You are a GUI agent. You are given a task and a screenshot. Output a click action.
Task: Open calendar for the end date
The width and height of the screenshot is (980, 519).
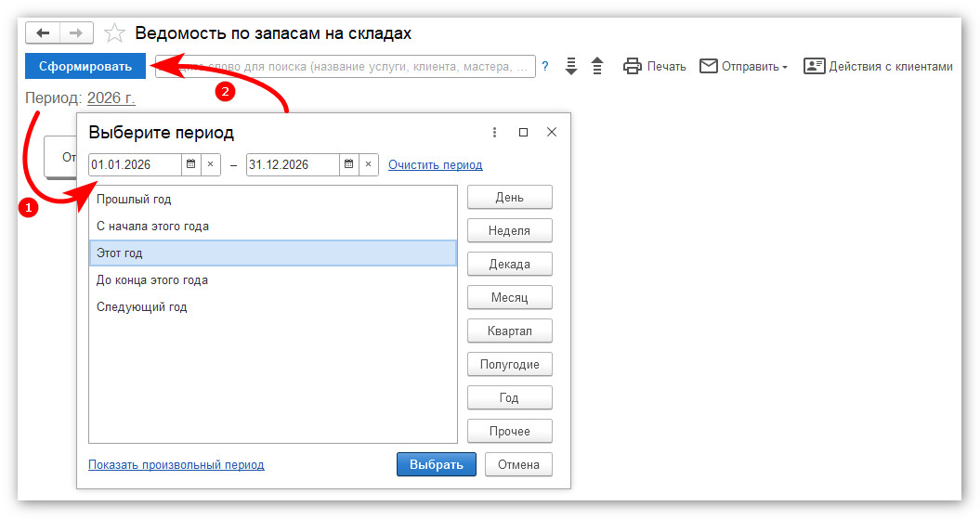point(348,165)
